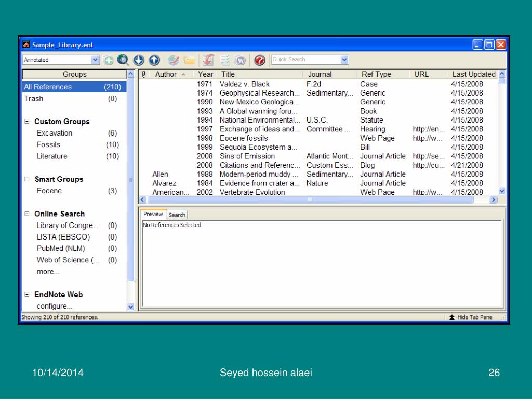Switch to the Preview tab
The height and width of the screenshot is (399, 532).
(x=153, y=214)
